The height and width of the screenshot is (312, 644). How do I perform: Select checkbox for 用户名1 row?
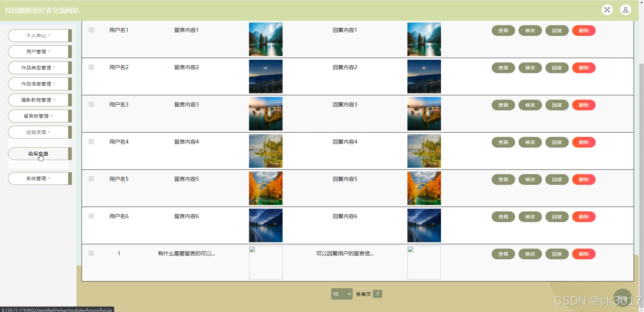91,30
